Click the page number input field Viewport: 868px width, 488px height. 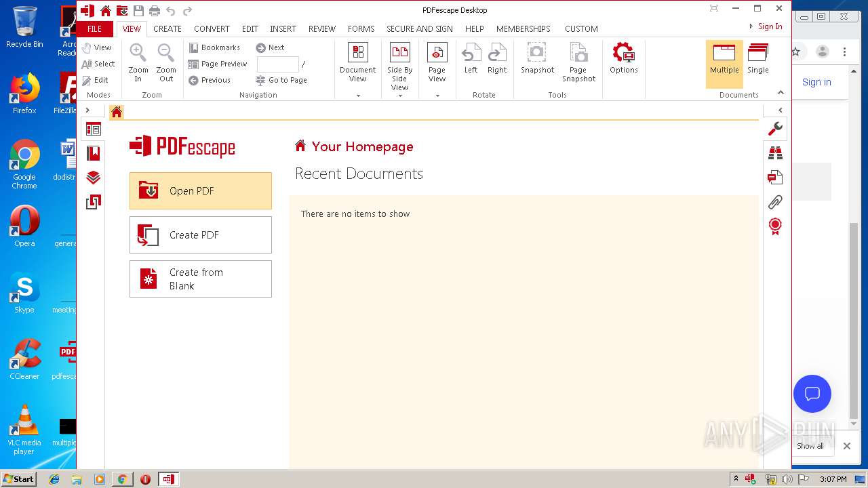pos(277,64)
